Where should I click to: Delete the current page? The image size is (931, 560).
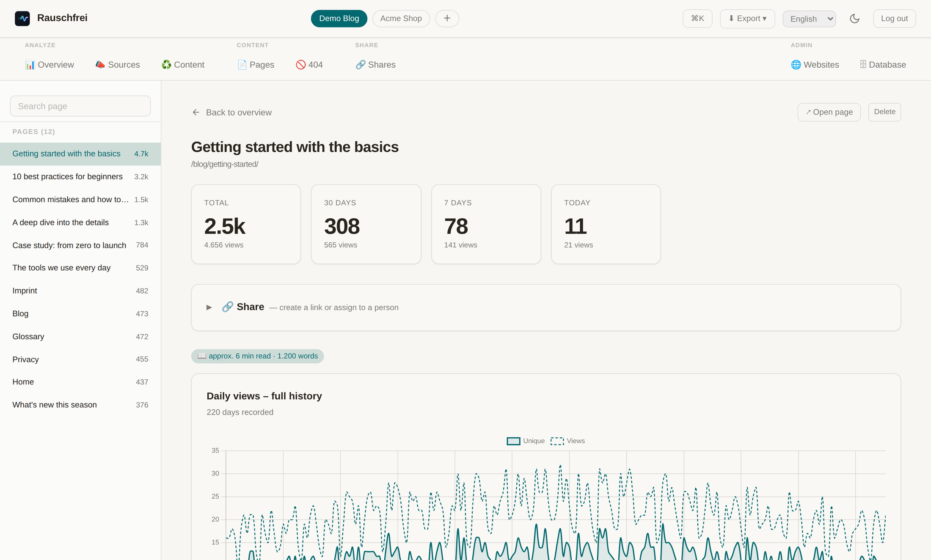click(884, 112)
